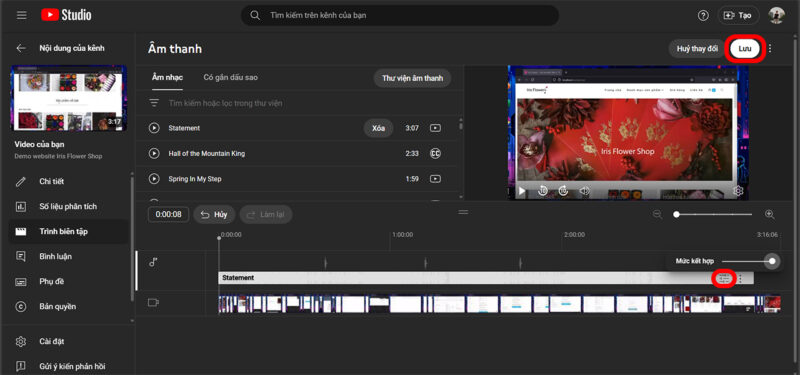Click the 1:00:00 mark on timeline ruler

403,235
